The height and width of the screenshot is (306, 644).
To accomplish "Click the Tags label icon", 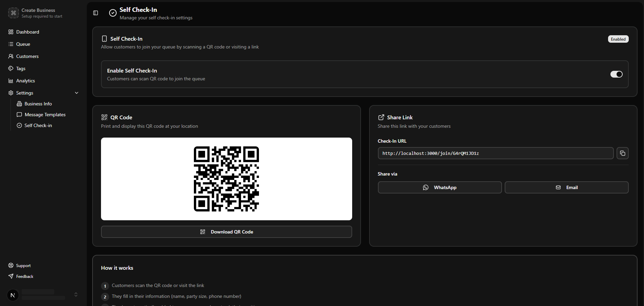I will pyautogui.click(x=11, y=68).
